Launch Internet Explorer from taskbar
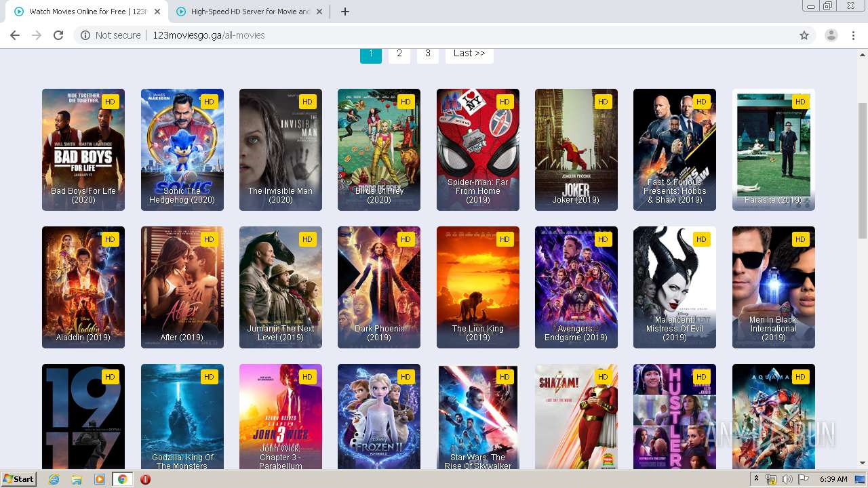 tap(54, 479)
